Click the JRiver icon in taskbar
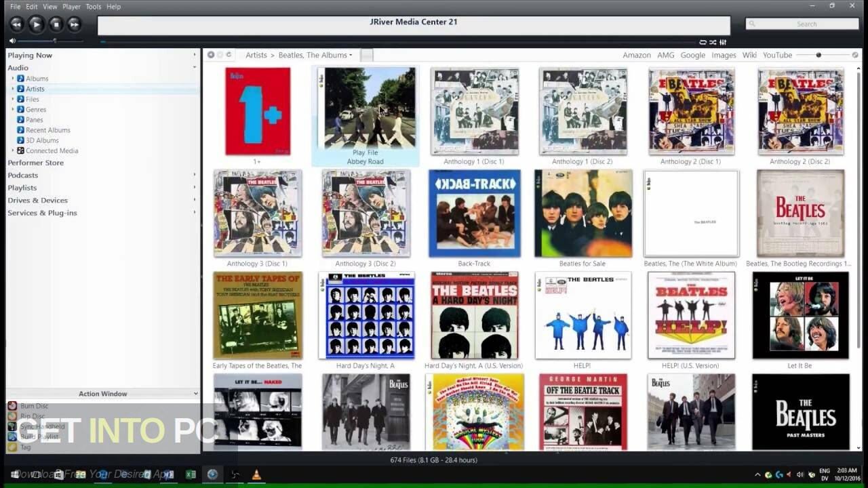Viewport: 868px width, 488px height. (212, 474)
